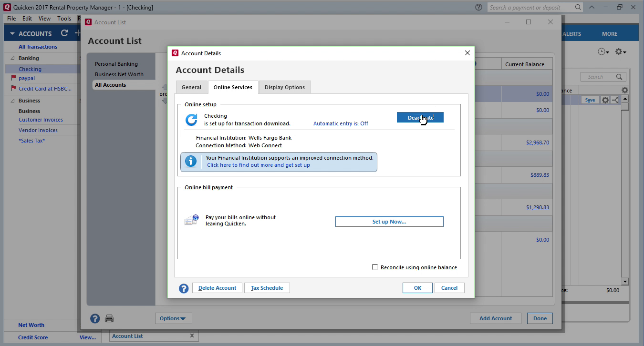Switch to the Online Services tab

(233, 87)
